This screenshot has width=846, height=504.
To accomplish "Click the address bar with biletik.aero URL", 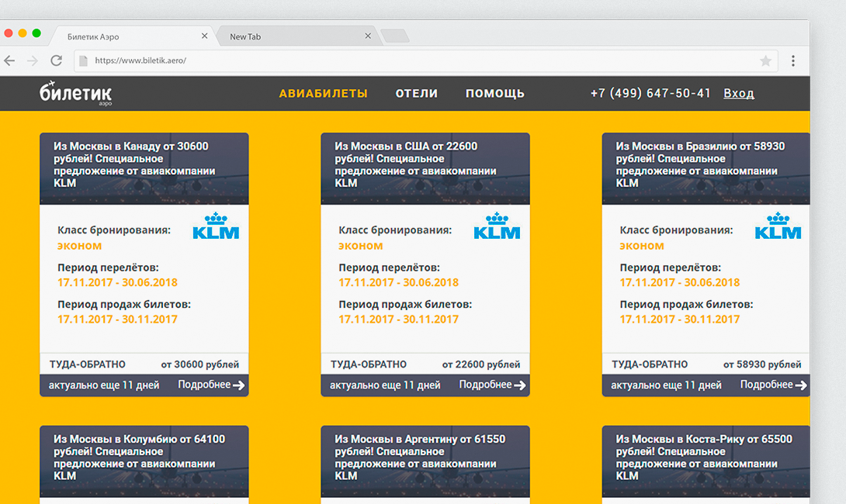I will 425,61.
